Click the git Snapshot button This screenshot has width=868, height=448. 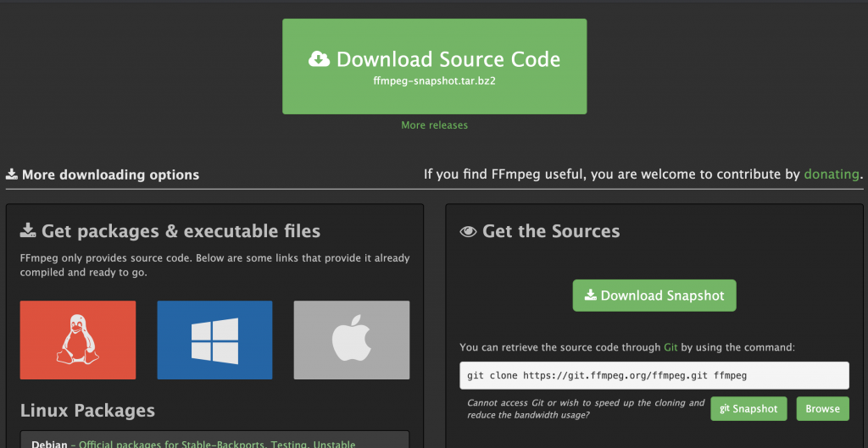(x=749, y=409)
